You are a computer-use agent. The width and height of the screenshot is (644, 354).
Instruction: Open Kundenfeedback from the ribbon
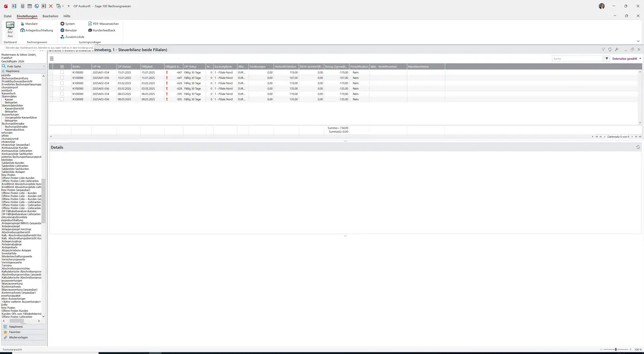pyautogui.click(x=101, y=30)
